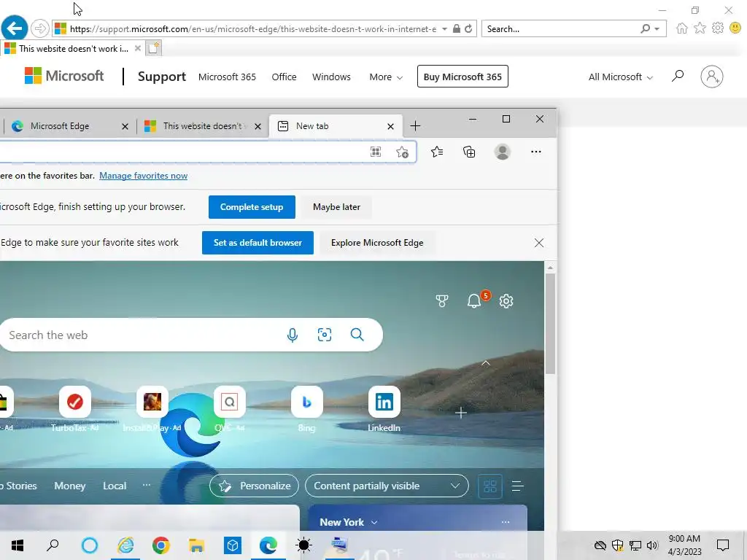Image resolution: width=747 pixels, height=560 pixels.
Task: Open weather card options ellipsis
Action: 506,522
